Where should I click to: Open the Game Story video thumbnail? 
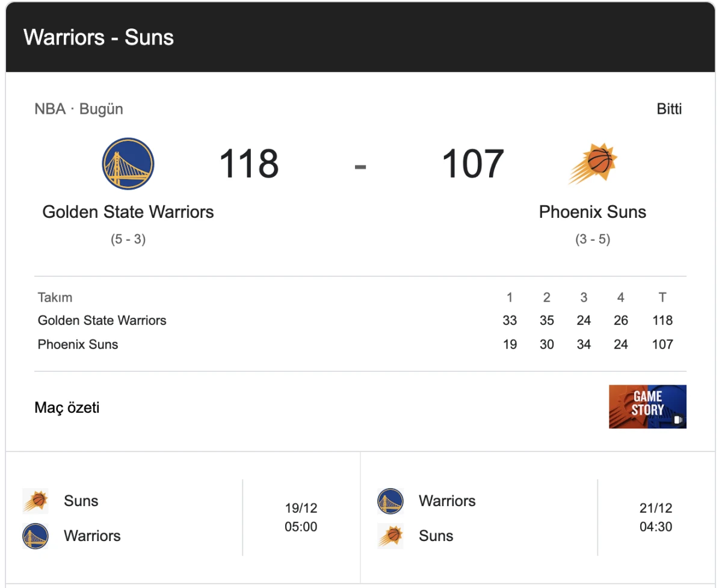click(x=647, y=407)
